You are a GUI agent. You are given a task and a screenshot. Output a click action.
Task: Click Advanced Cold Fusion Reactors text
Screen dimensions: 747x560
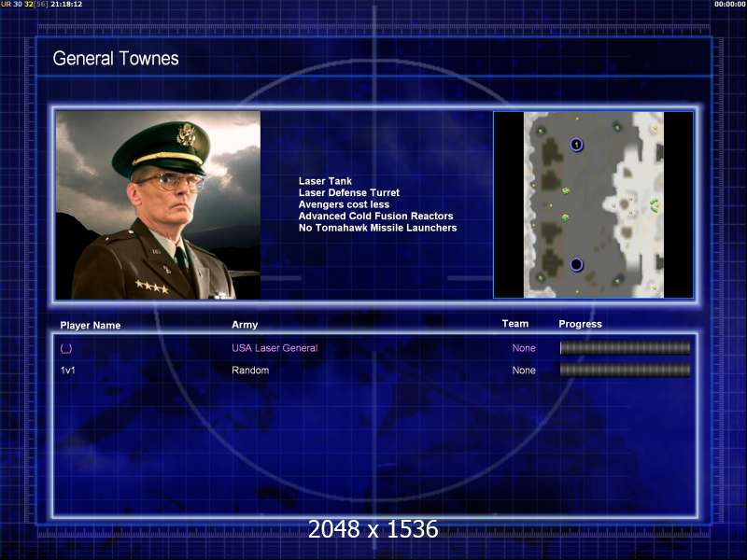pyautogui.click(x=376, y=217)
